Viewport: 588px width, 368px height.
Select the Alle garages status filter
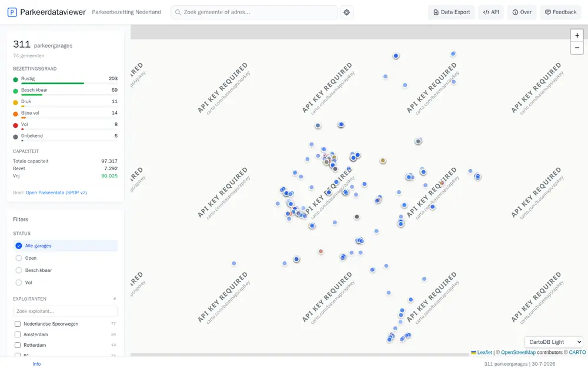pyautogui.click(x=65, y=246)
